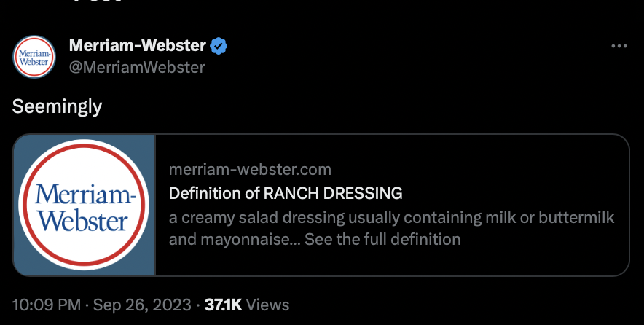Click the blue verified checkmark badge
The height and width of the screenshot is (325, 644).
point(219,46)
